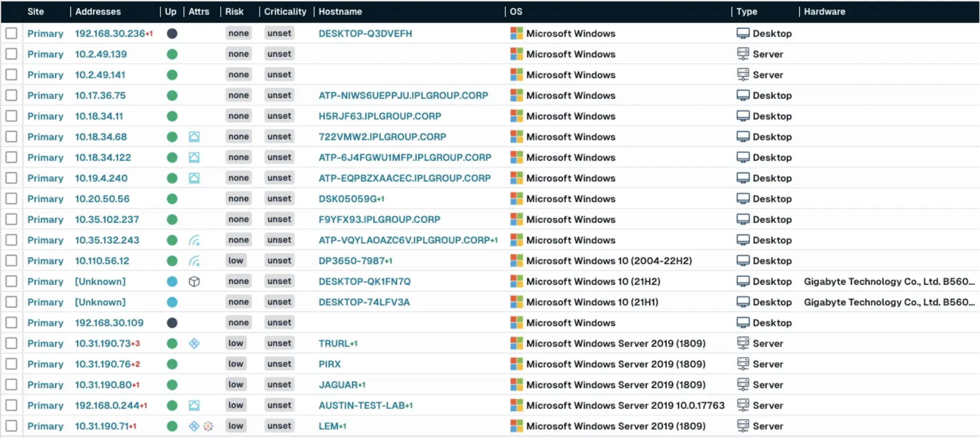Select the checkbox for 10.2.49.139
This screenshot has width=980, height=439.
pos(11,54)
